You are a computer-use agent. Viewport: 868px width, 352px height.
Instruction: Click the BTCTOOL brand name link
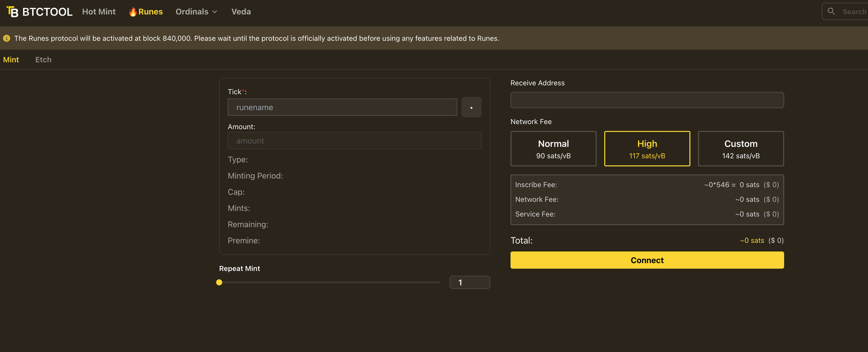pos(47,12)
